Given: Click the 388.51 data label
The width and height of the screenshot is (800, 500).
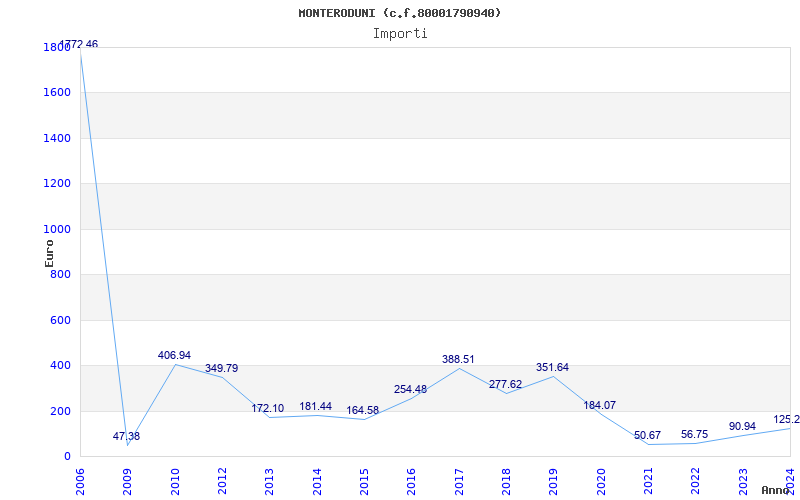Looking at the screenshot, I should pos(458,359).
